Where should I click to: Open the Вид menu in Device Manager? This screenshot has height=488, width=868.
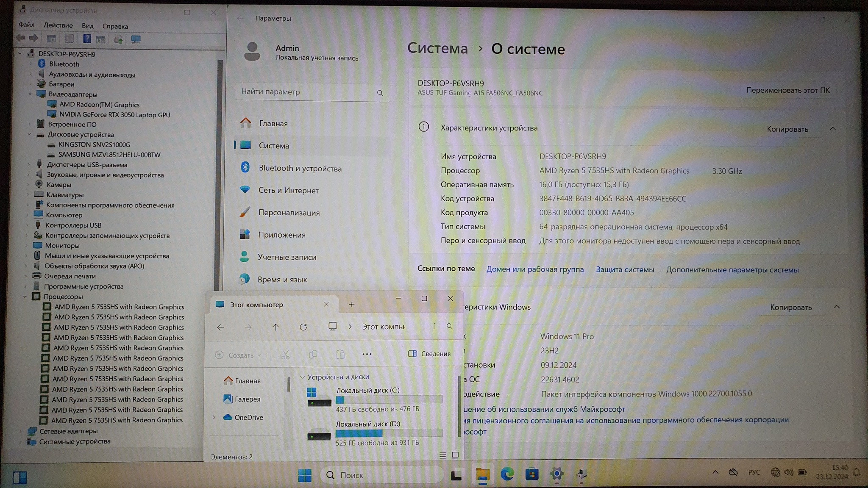tap(87, 26)
